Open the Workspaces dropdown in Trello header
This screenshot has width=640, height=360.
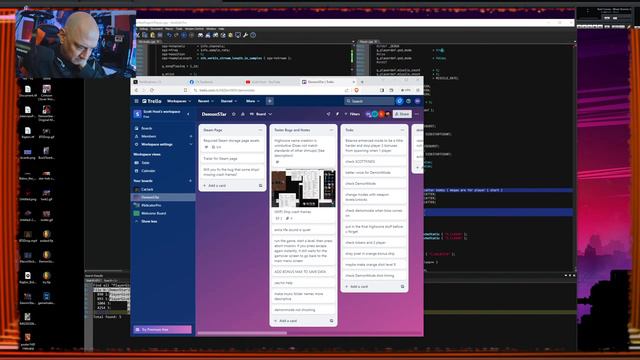pyautogui.click(x=179, y=101)
